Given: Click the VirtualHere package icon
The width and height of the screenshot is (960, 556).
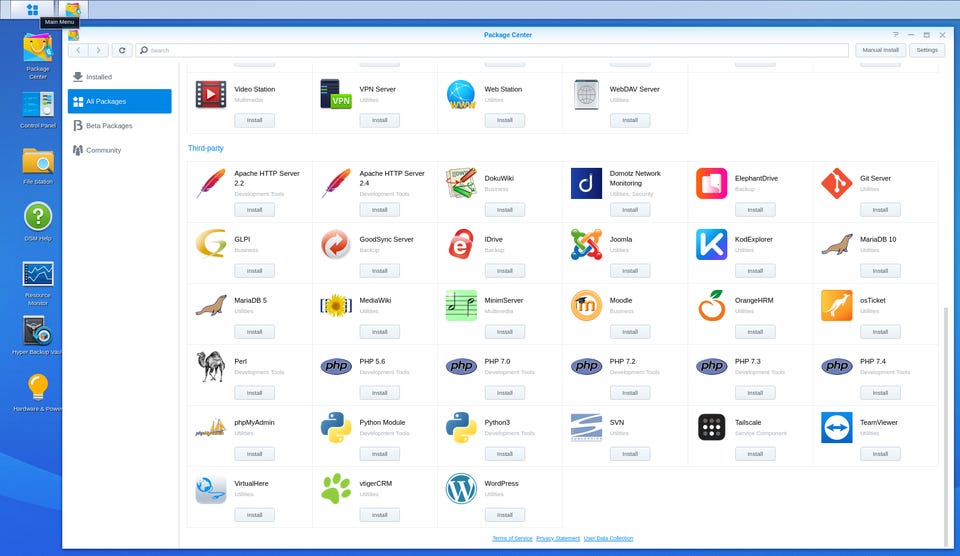Looking at the screenshot, I should (x=211, y=489).
